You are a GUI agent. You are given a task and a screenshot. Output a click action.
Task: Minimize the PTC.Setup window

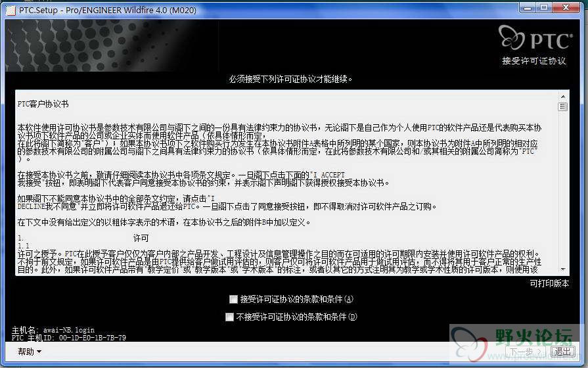pos(528,7)
